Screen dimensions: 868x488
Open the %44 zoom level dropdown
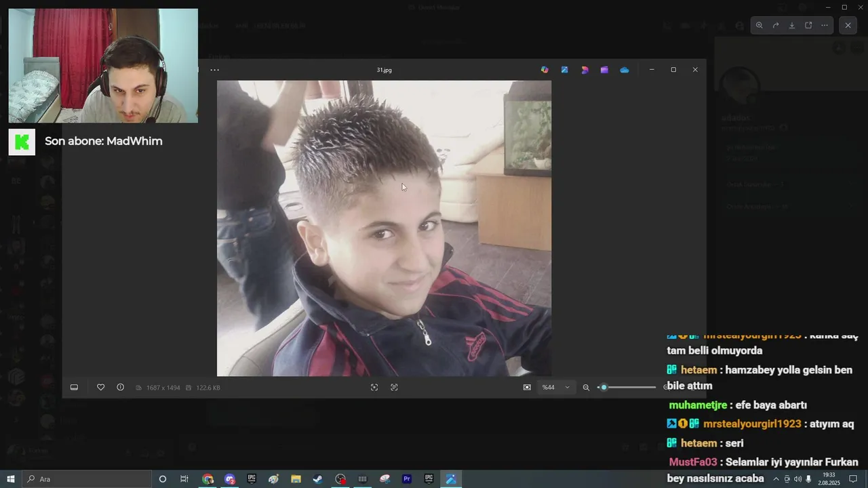click(556, 387)
